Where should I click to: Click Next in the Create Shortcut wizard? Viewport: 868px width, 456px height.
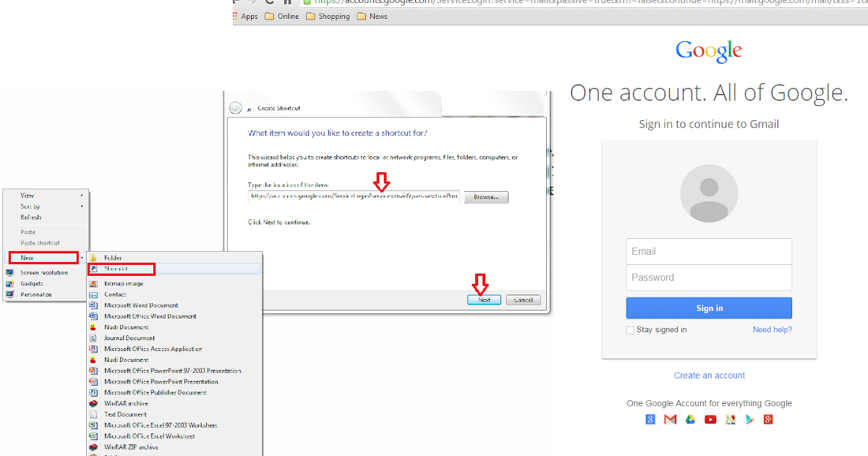pyautogui.click(x=485, y=300)
